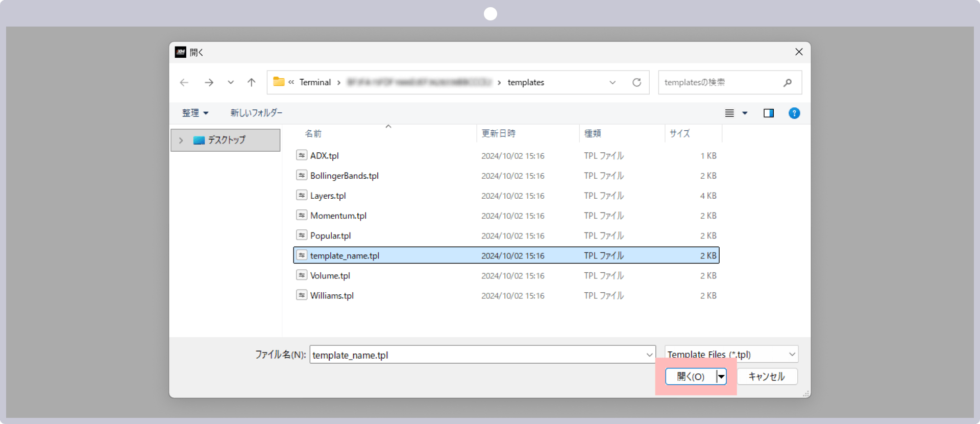Create a folder with 新しいフォルダー
980x424 pixels.
click(x=256, y=113)
